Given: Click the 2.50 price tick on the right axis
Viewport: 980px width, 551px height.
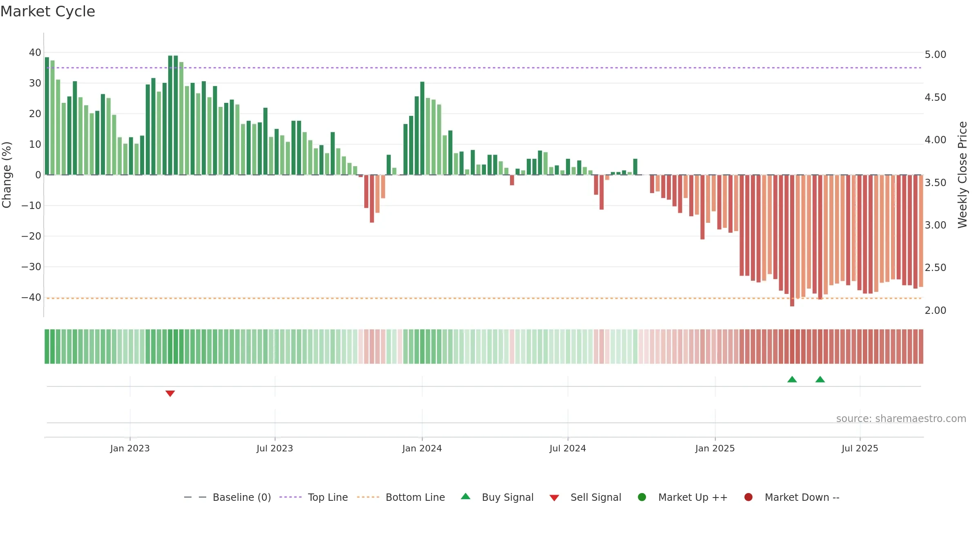Looking at the screenshot, I should pos(935,268).
